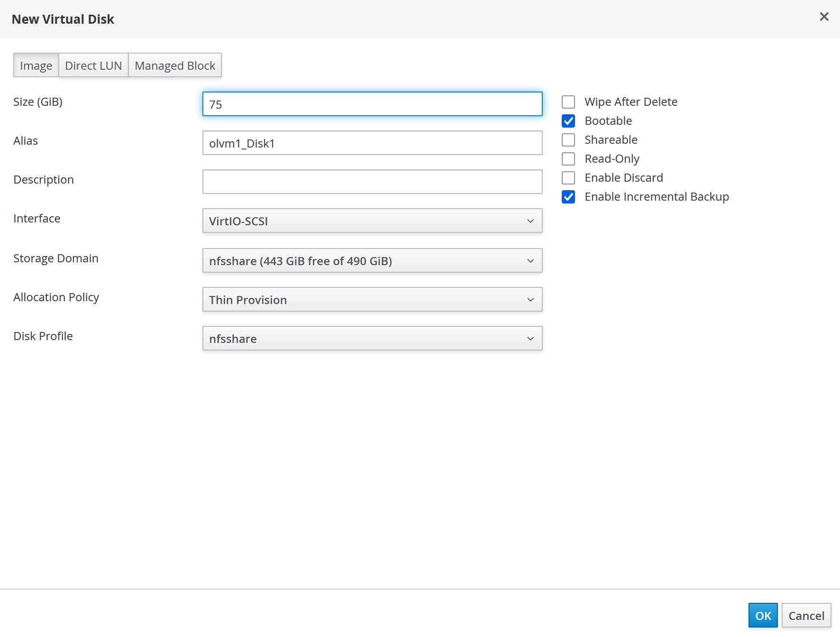Switch to the Direct LUN tab

(93, 65)
